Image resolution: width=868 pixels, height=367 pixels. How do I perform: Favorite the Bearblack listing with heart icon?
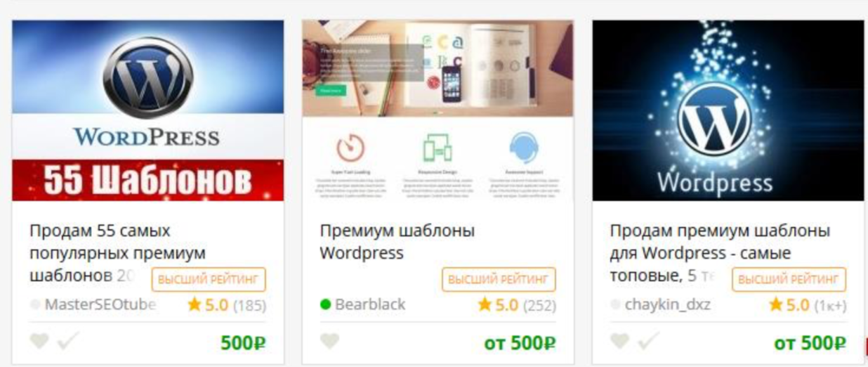329,341
